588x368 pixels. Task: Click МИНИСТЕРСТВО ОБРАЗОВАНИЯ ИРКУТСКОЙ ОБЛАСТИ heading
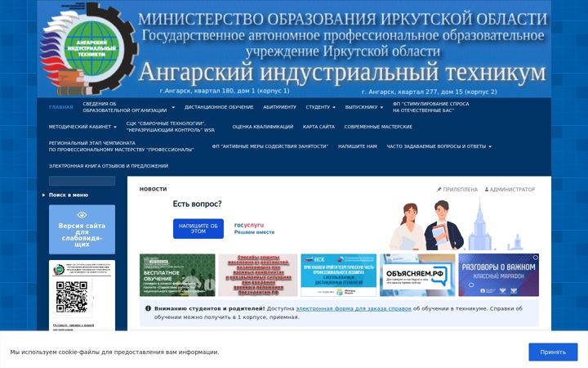[343, 19]
